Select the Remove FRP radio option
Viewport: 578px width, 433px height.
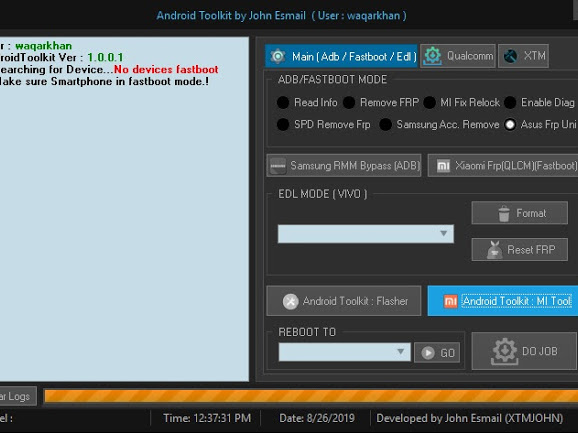pos(380,102)
